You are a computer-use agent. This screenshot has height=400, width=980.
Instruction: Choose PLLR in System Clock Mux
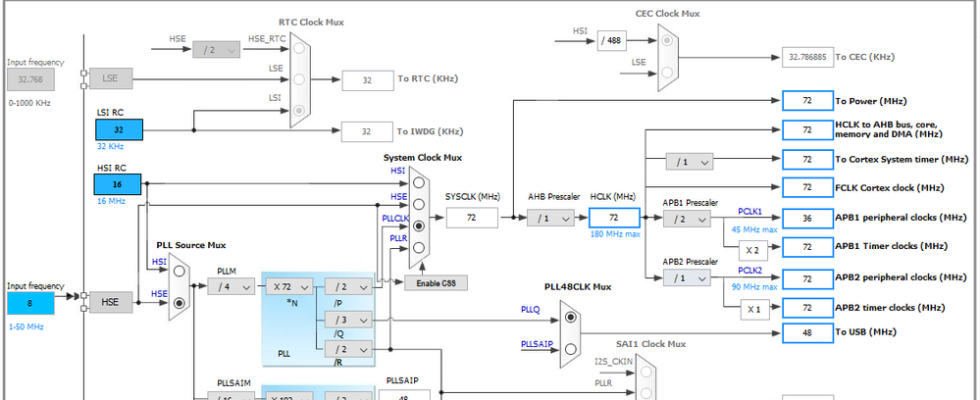tap(418, 247)
